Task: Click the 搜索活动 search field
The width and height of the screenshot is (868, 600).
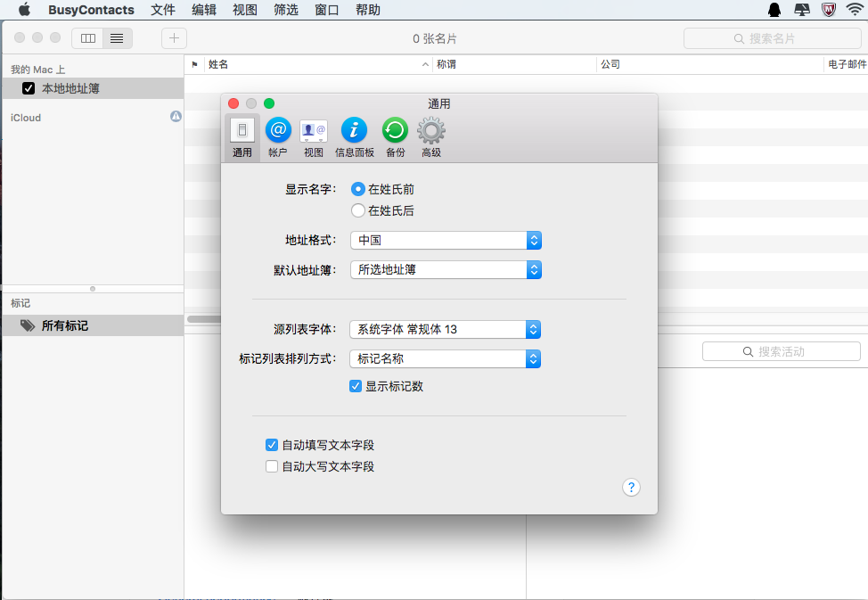Action: click(x=781, y=351)
